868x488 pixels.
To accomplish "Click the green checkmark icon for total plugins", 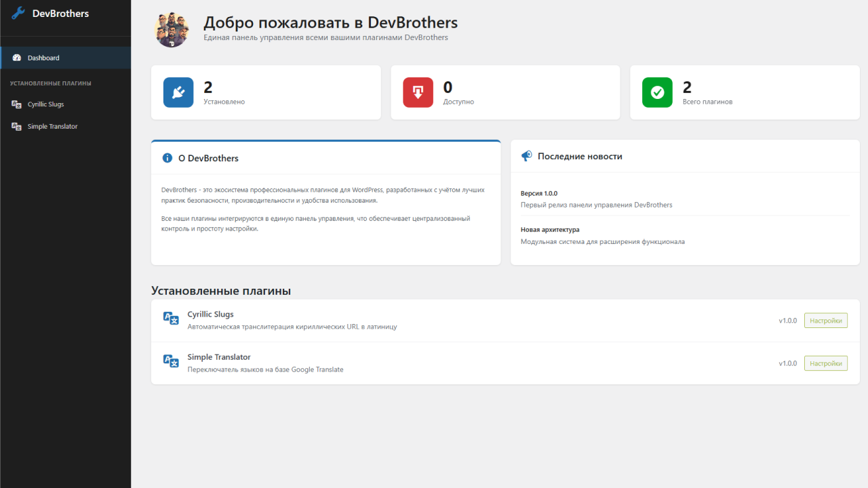I will tap(657, 93).
